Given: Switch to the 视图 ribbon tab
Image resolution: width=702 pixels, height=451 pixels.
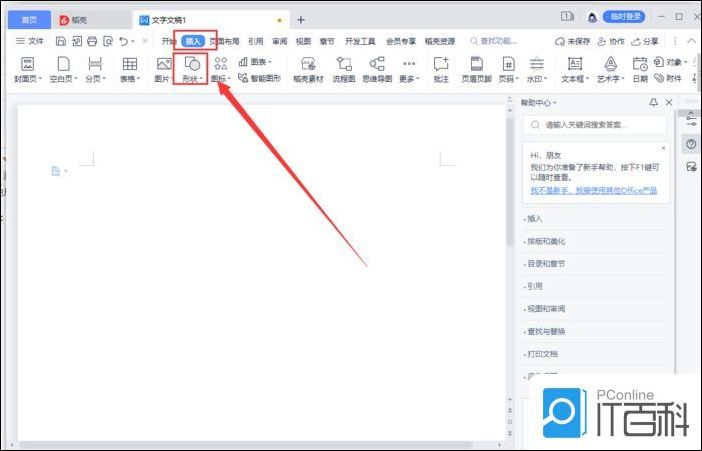Looking at the screenshot, I should click(x=303, y=41).
